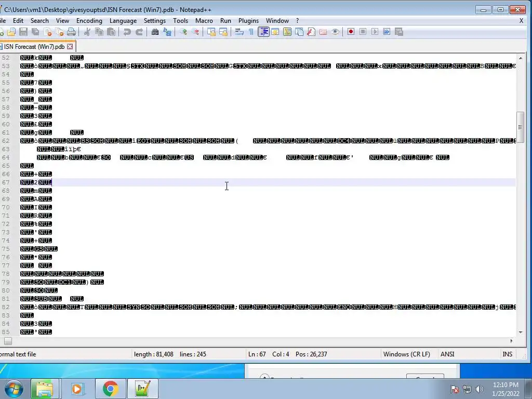
Task: Open the Search menu
Action: [39, 21]
